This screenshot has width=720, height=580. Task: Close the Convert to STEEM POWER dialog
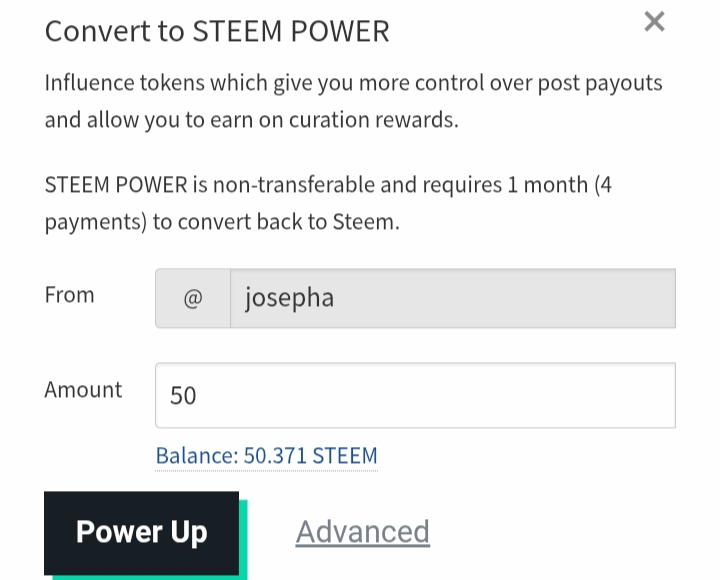654,21
